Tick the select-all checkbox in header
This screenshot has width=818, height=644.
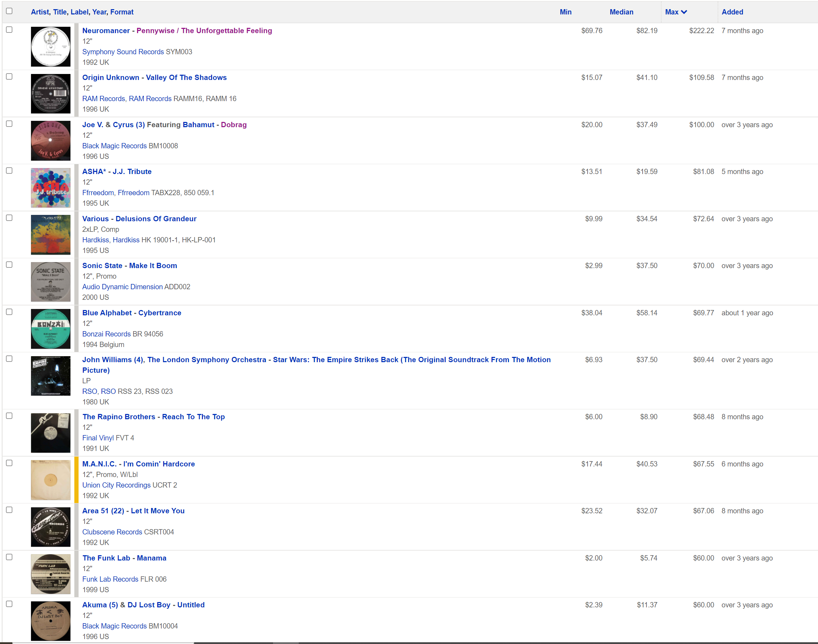point(10,11)
